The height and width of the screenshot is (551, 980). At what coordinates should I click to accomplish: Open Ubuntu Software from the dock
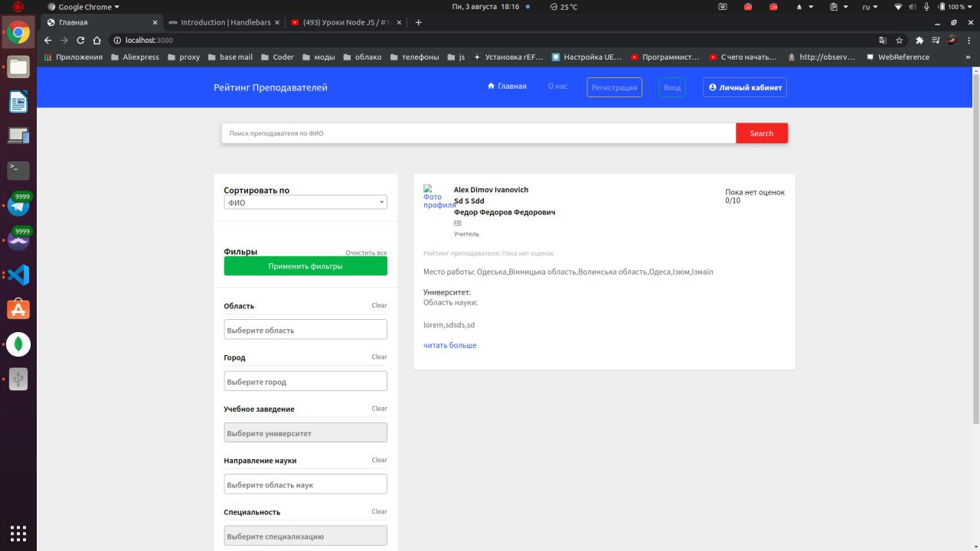18,309
